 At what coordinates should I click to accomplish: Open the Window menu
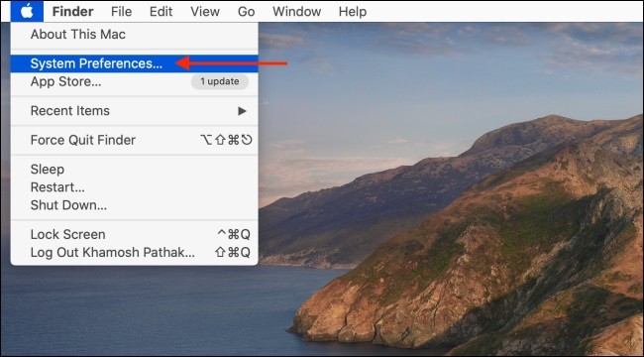pyautogui.click(x=296, y=12)
